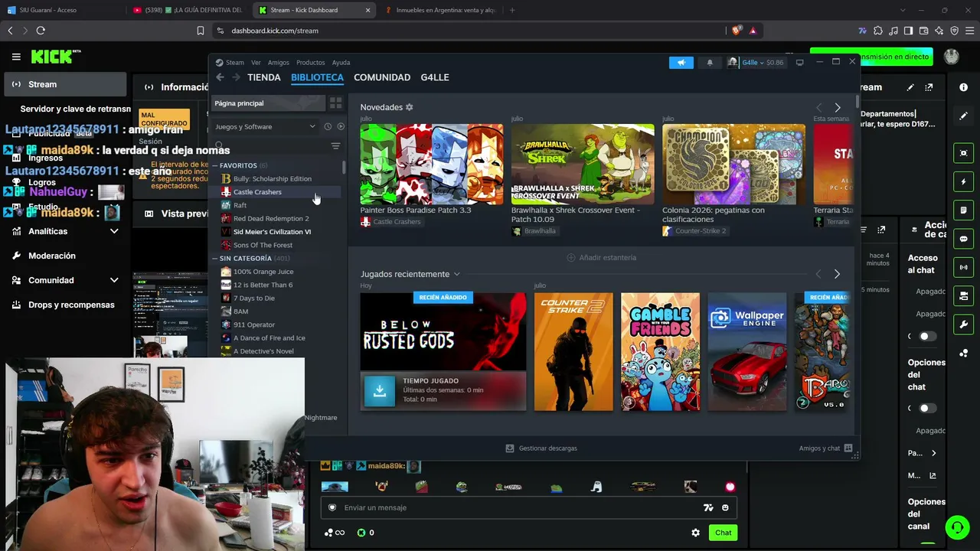Screen dimensions: 980x551
Task: Go back in Steam navigation
Action: pyautogui.click(x=220, y=77)
